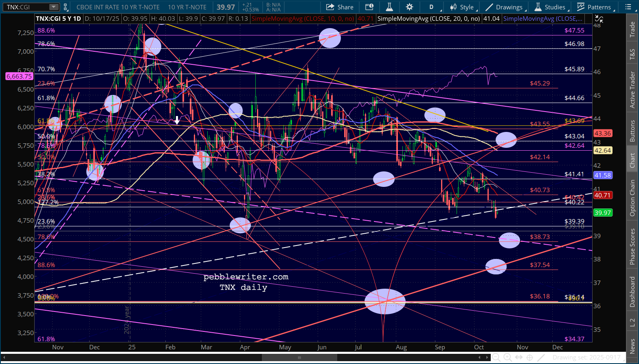Click the $45.89 level label

574,69
